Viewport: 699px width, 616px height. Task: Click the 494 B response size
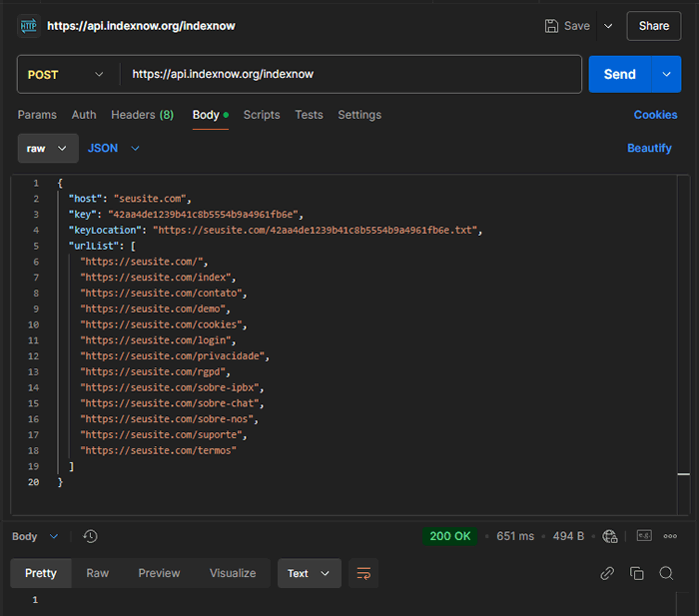tap(568, 536)
